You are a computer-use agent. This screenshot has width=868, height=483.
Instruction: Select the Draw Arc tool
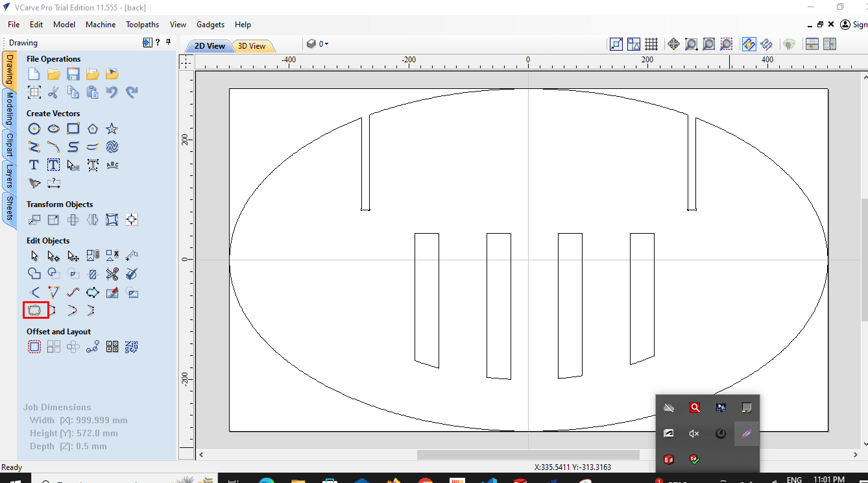coord(54,147)
